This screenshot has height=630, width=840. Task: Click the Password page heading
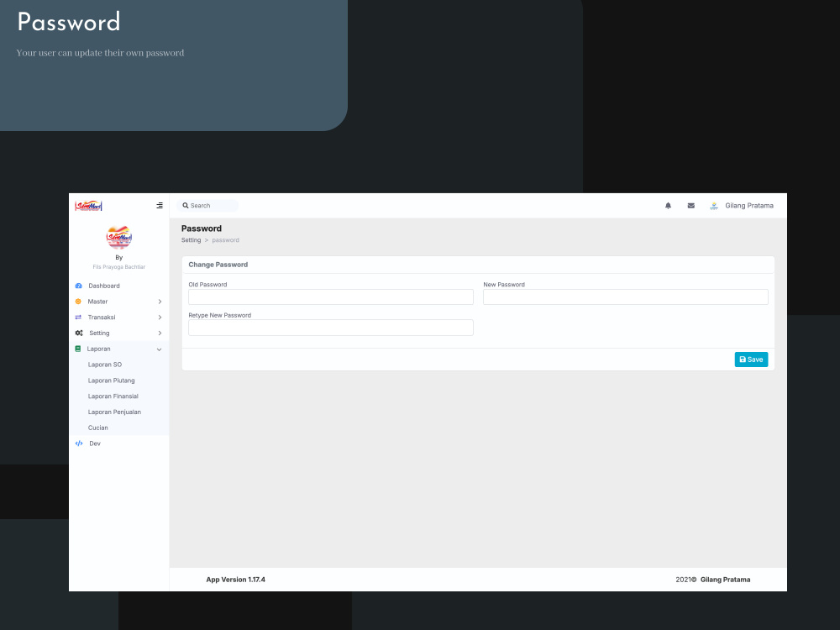[202, 228]
